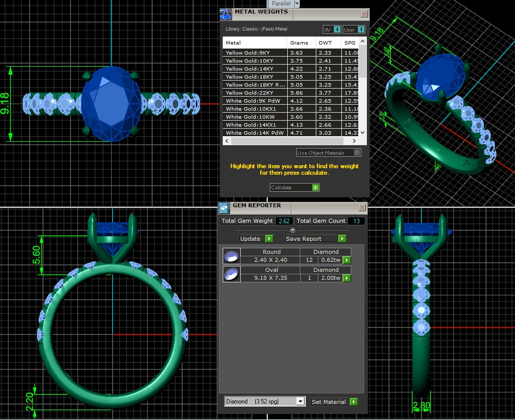Click the metal list scroll down arrow
The width and height of the screenshot is (515, 420).
(x=363, y=133)
